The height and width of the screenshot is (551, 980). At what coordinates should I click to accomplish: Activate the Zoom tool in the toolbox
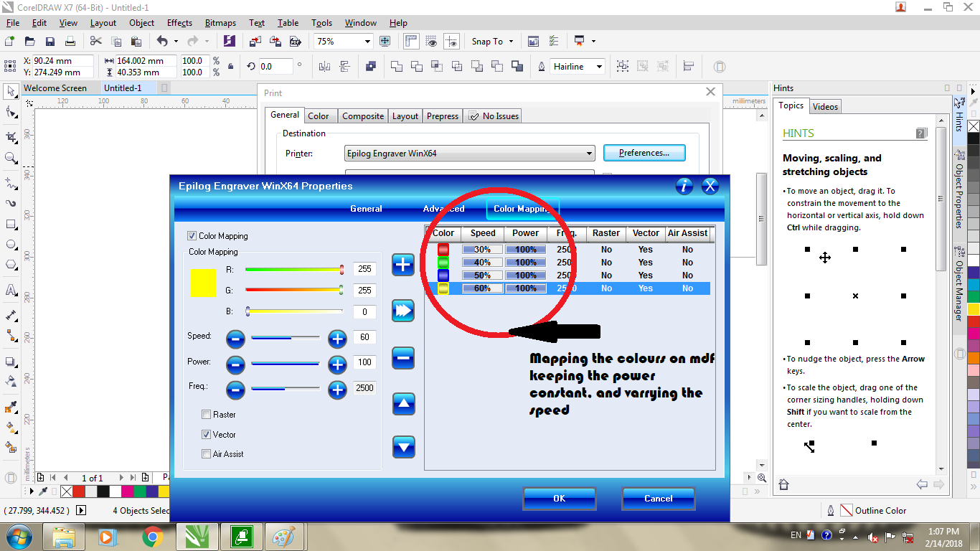tap(11, 158)
